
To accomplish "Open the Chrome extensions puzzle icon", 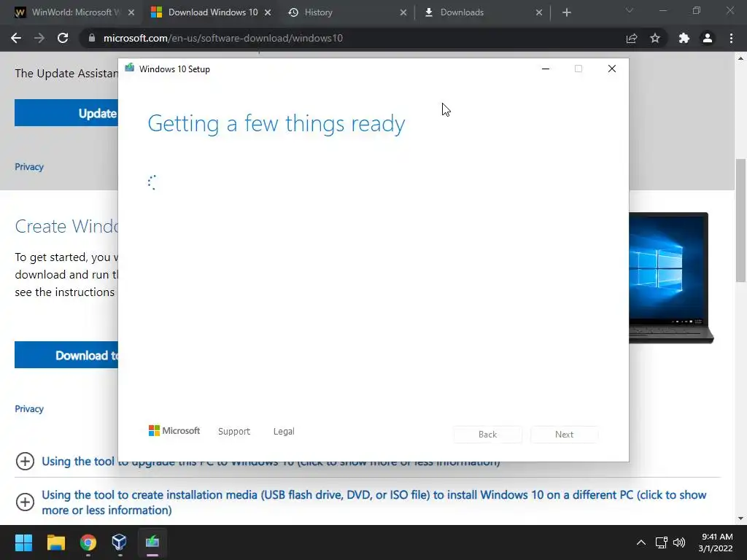I will pos(684,38).
